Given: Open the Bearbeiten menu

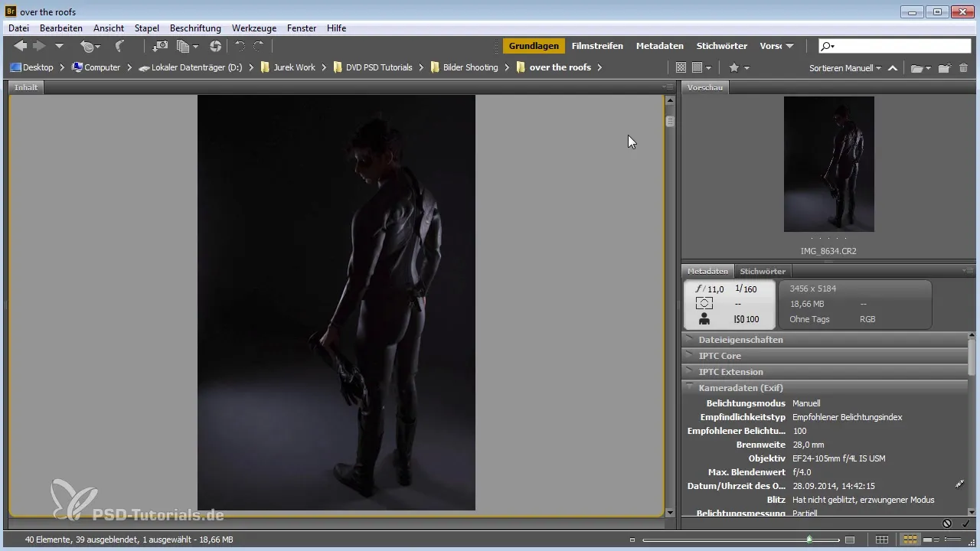Looking at the screenshot, I should [x=61, y=28].
